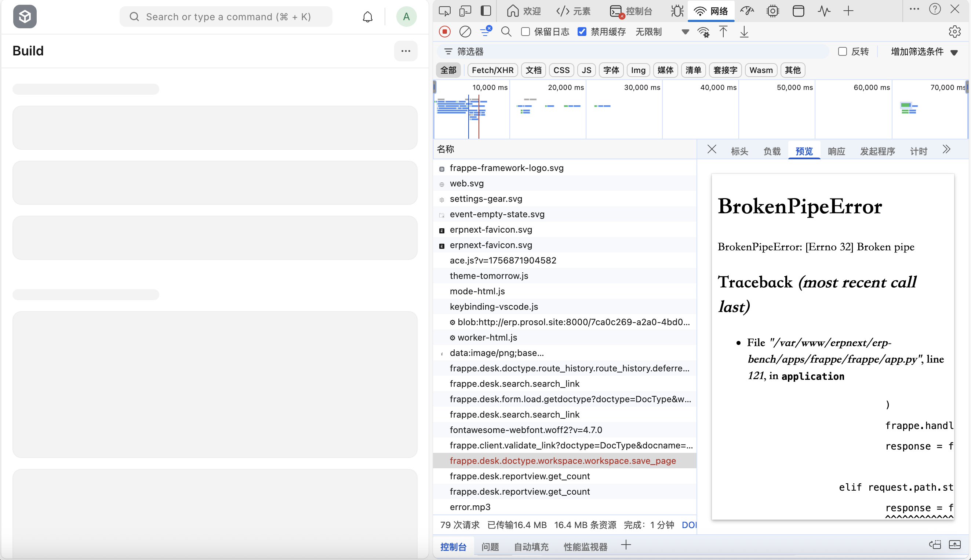Open network search magnifier icon
The height and width of the screenshot is (560, 971).
tap(506, 32)
